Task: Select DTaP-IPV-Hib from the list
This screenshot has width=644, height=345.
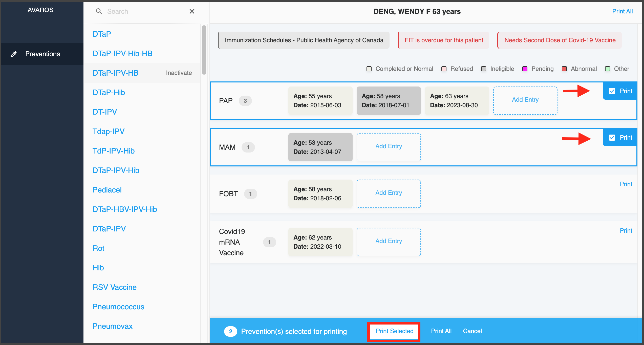Action: (116, 170)
